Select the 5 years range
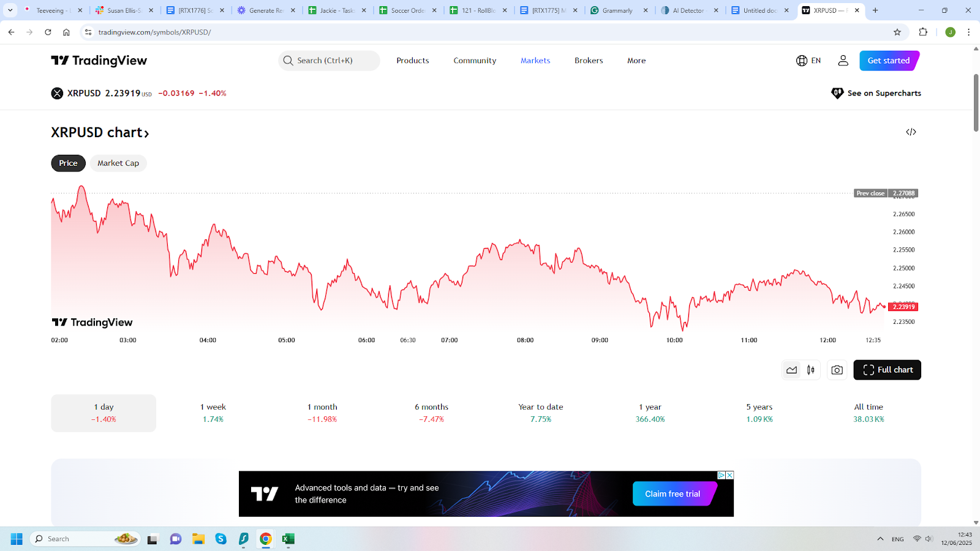Screen dimensions: 980x551 759,413
